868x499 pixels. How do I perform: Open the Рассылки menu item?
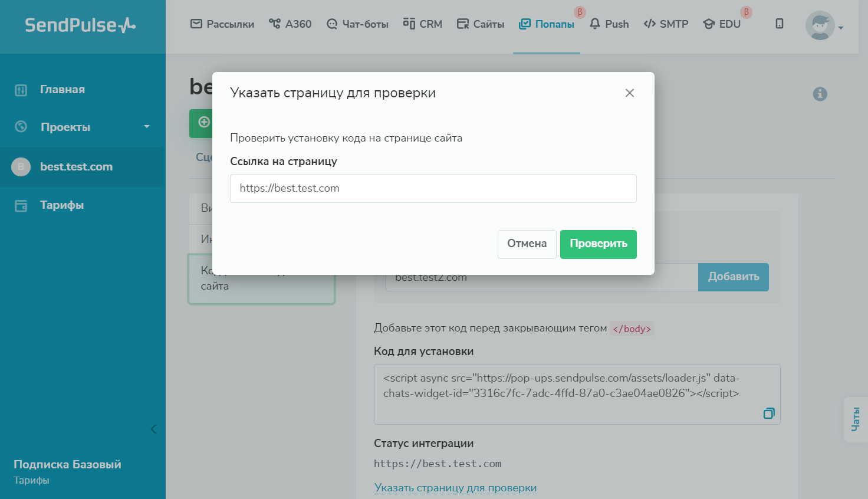point(222,24)
